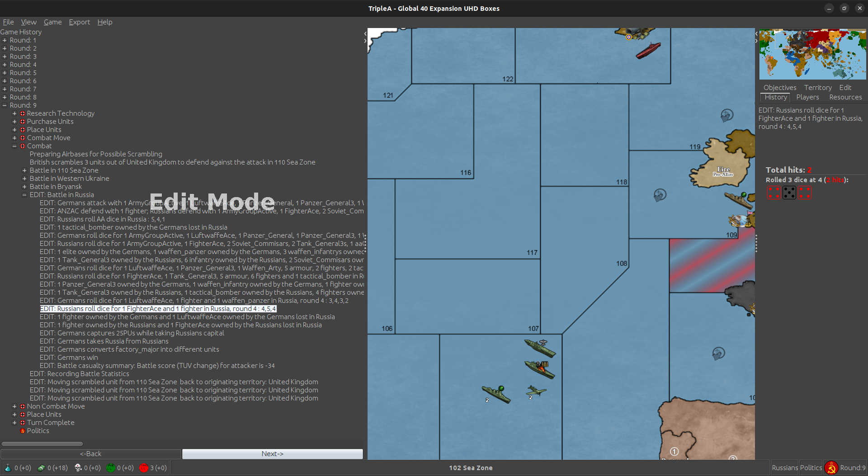Click the third red die in roll results
Viewport: 868px width, 476px height.
click(x=805, y=193)
